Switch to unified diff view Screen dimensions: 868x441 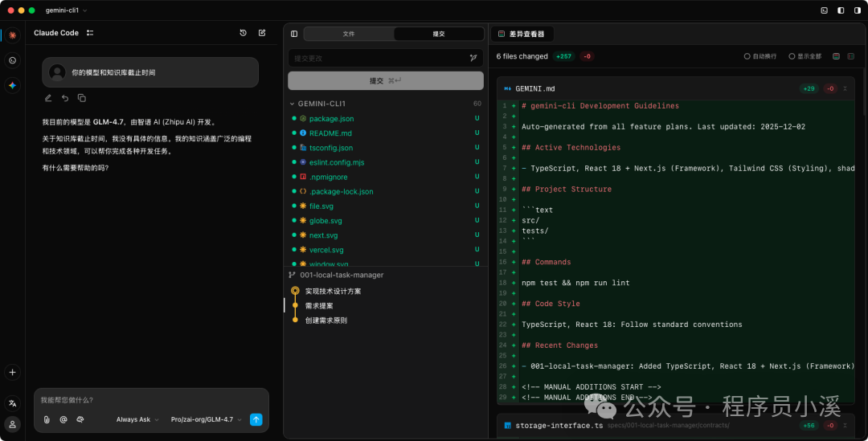coord(837,56)
